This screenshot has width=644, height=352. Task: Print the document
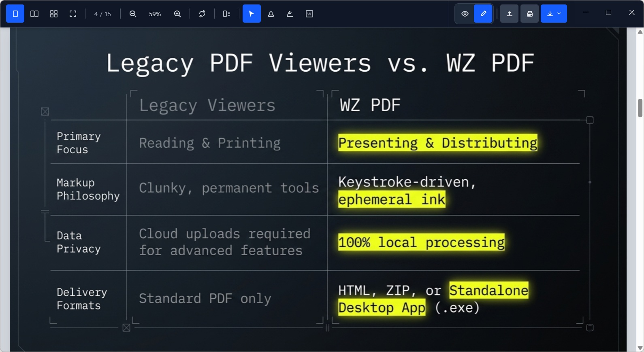(x=529, y=14)
